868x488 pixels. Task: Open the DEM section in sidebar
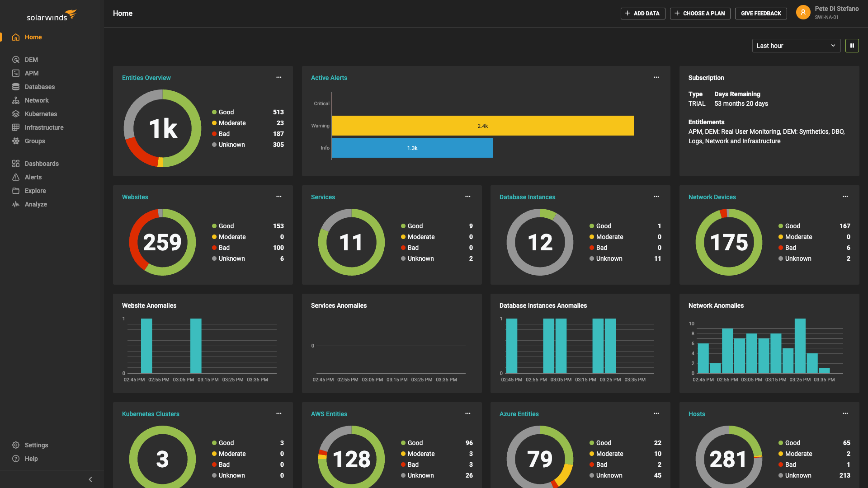coord(32,59)
